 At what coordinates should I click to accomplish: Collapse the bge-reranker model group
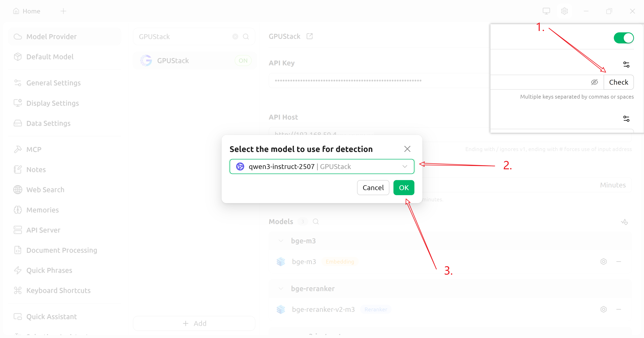click(x=281, y=289)
